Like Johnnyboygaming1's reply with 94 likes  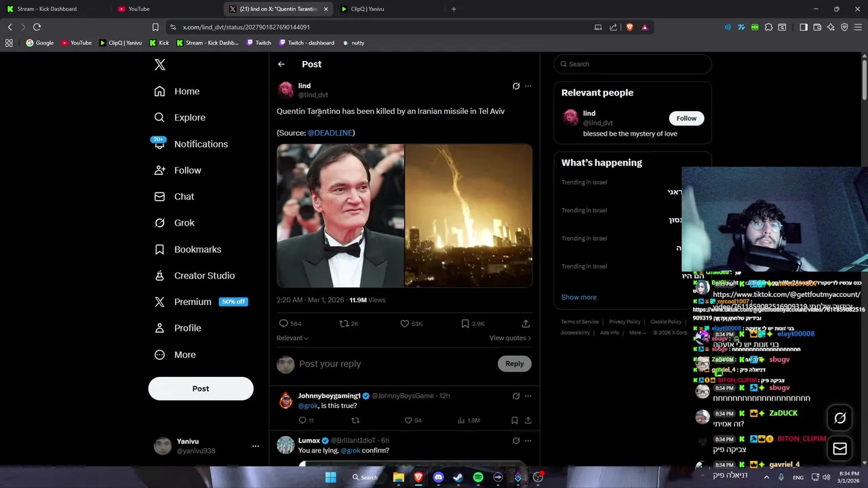(x=413, y=421)
